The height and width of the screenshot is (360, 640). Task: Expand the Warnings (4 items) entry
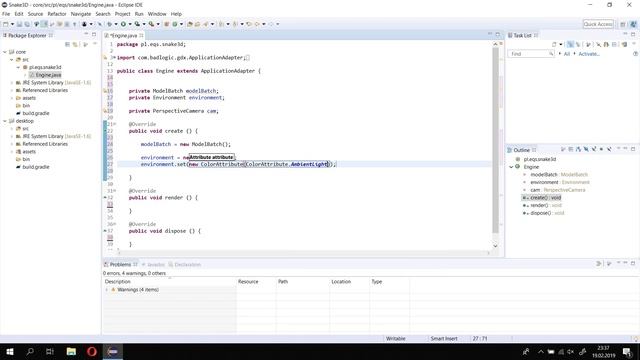tap(107, 290)
